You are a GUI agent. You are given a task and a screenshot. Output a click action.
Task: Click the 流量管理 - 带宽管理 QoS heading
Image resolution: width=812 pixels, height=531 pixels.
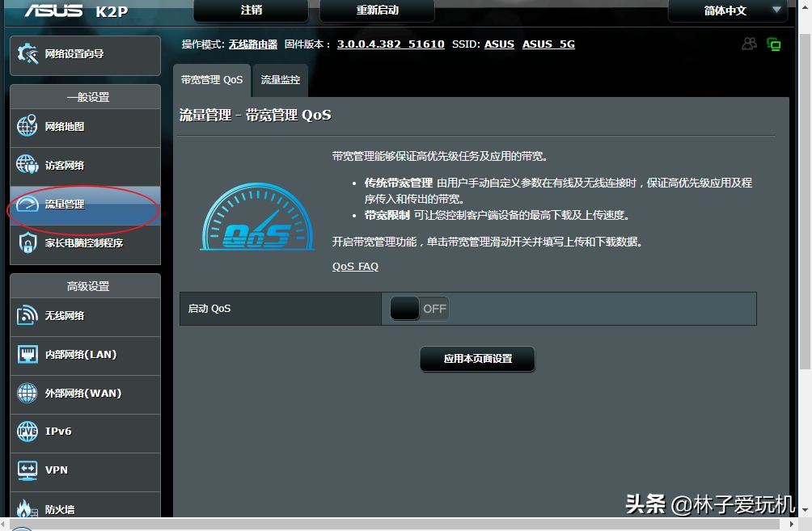pos(256,115)
